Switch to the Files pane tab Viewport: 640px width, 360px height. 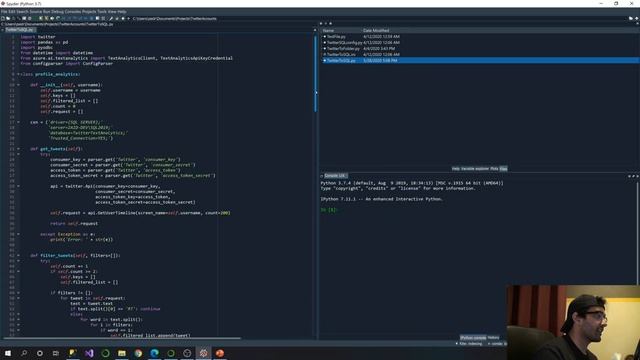(503, 169)
